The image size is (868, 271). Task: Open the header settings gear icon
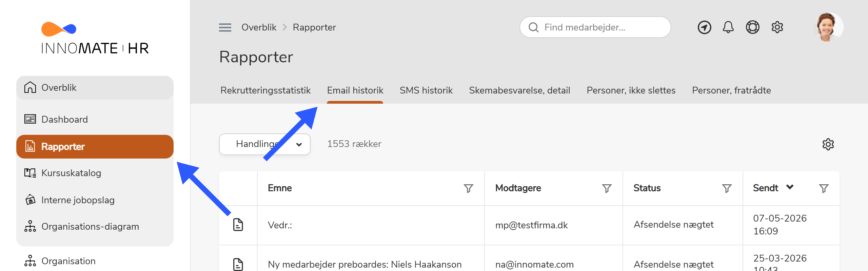[777, 27]
